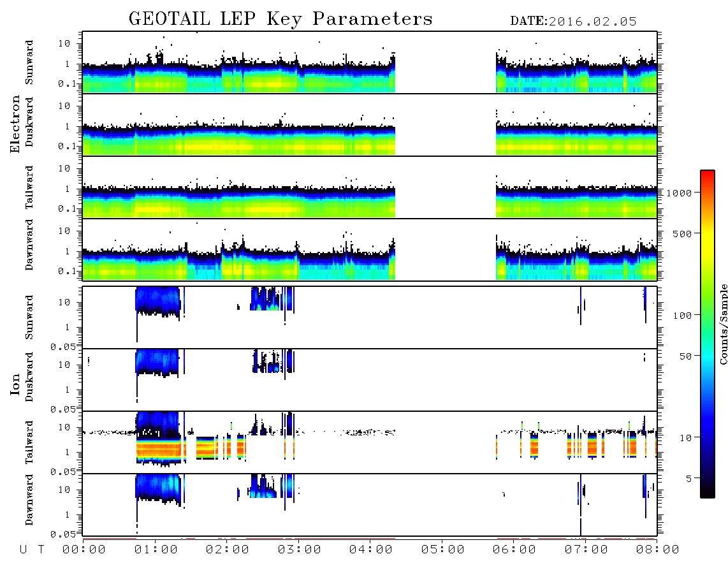Click the 08:00 time axis label

[657, 550]
